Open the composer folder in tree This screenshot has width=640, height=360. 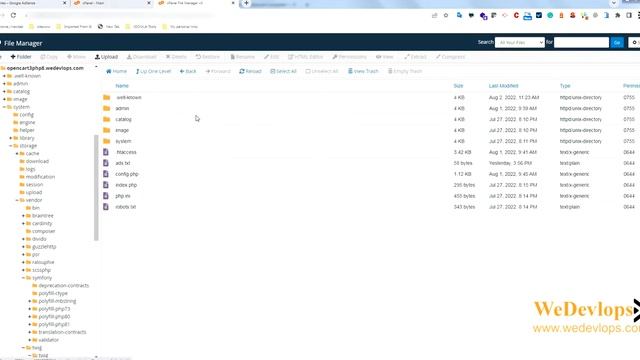pos(43,231)
